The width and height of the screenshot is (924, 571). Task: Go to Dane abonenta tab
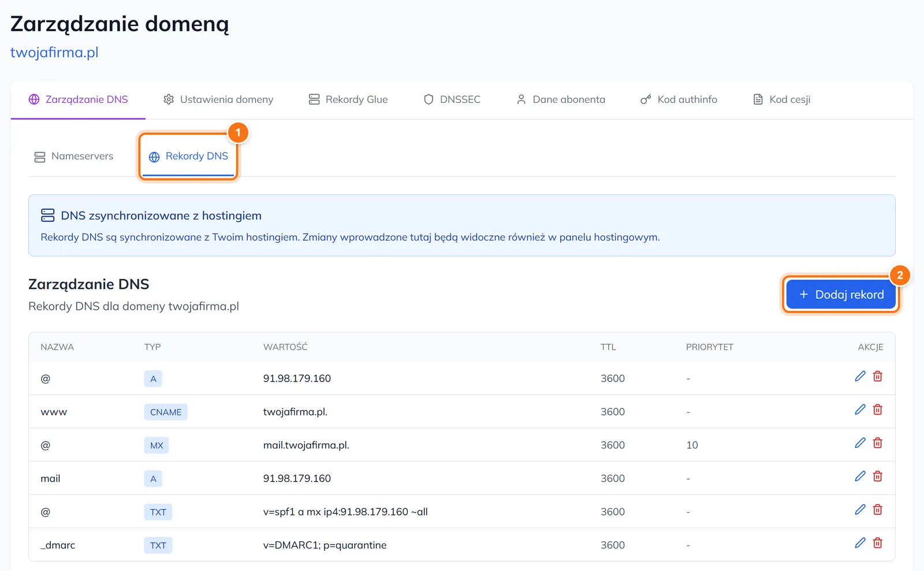561,99
